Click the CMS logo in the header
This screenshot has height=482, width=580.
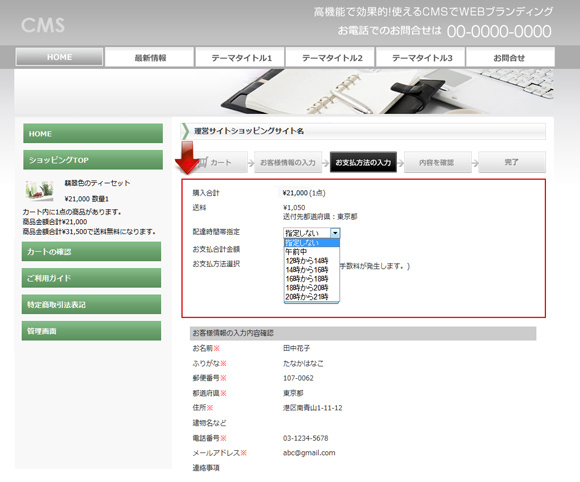pyautogui.click(x=43, y=25)
